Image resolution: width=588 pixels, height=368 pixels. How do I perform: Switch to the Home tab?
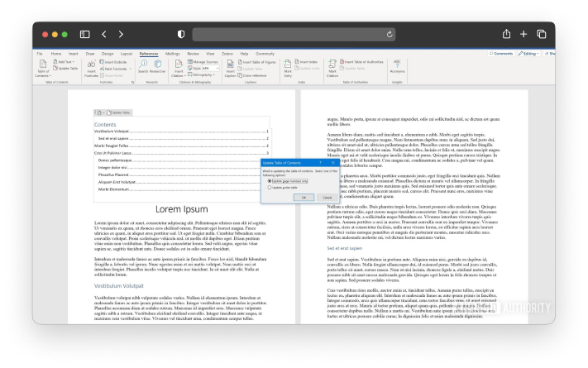coord(56,54)
